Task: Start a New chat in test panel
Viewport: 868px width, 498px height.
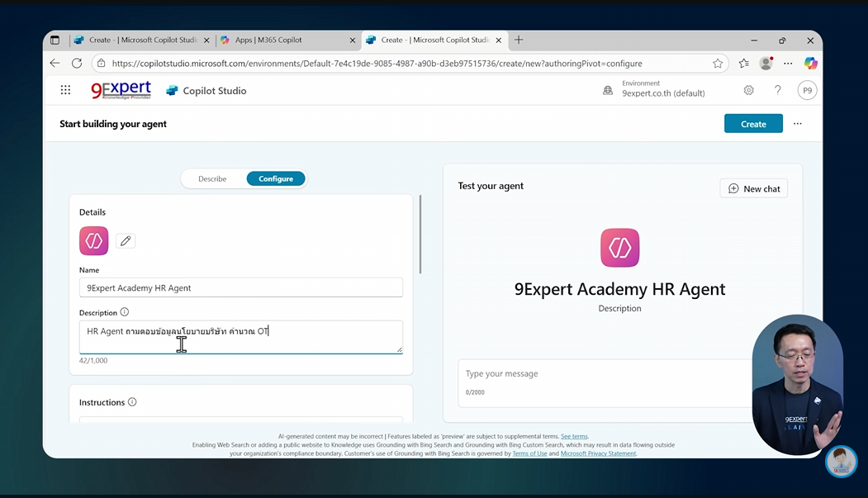Action: click(753, 188)
